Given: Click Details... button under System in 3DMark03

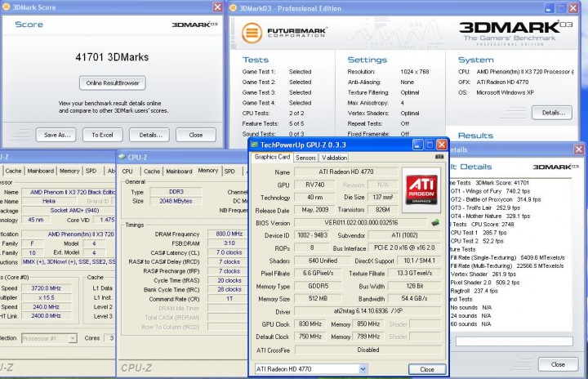Looking at the screenshot, I should (552, 113).
